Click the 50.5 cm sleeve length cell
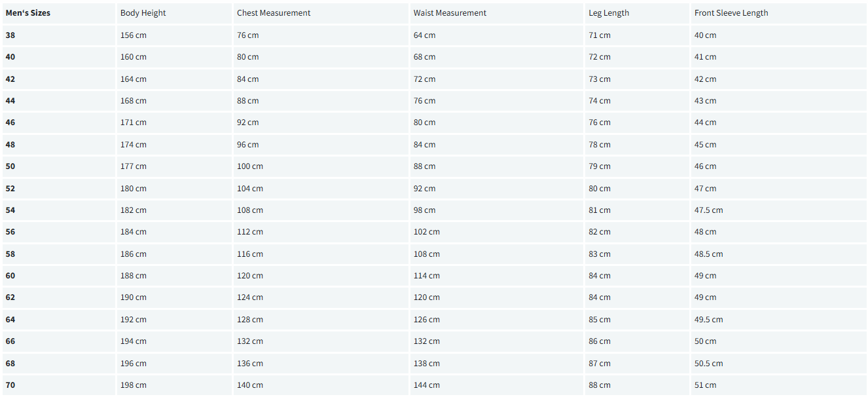Image resolution: width=868 pixels, height=397 pixels. [709, 364]
